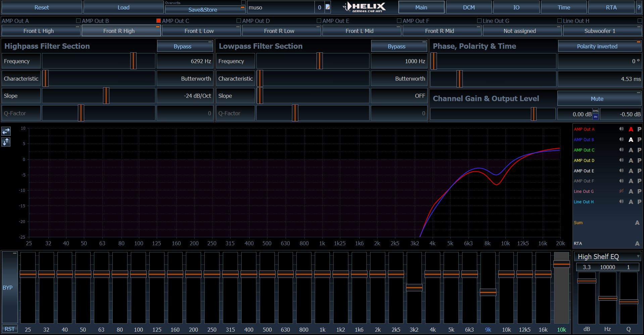Toggle amplitude A icon for AMP Out A
The image size is (644, 335).
[631, 129]
